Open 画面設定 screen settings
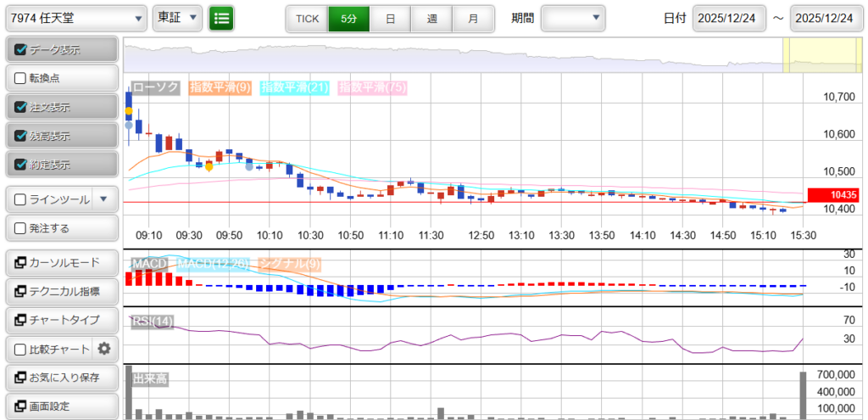868x420 pixels. [62, 406]
